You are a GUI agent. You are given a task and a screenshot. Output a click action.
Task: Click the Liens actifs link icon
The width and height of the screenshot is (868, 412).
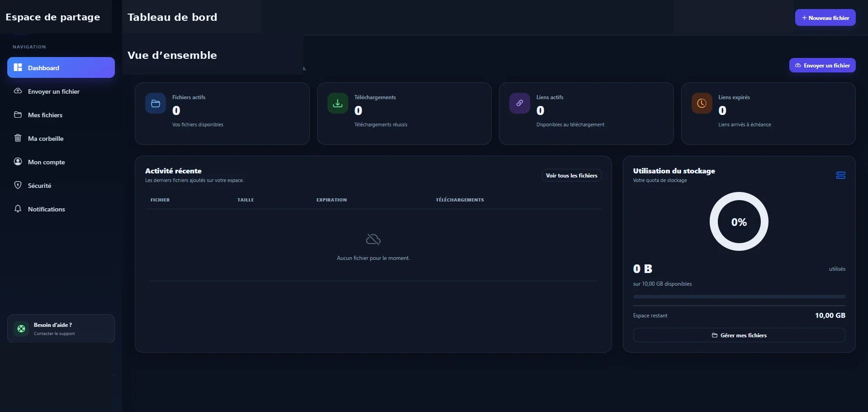[x=520, y=103]
